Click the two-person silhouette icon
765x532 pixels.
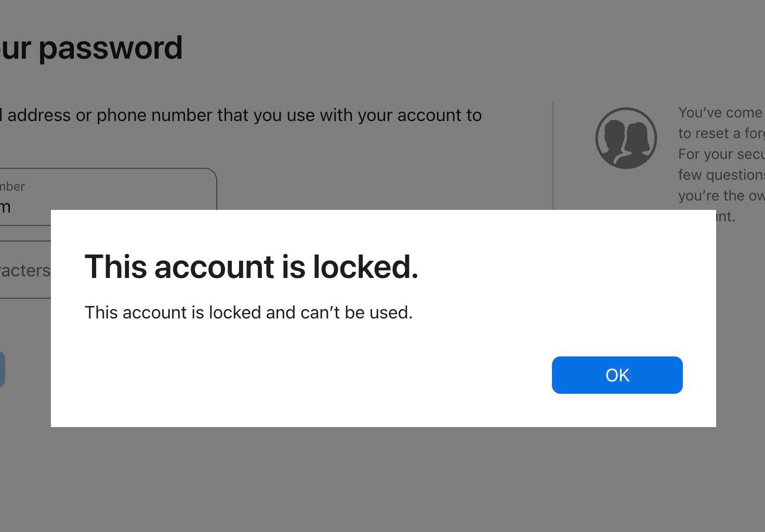tap(626, 138)
